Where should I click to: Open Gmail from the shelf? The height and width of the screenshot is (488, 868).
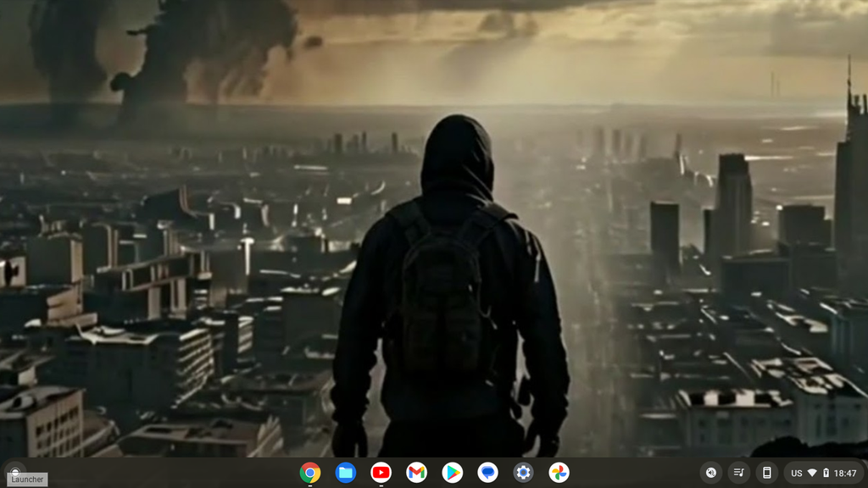416,473
